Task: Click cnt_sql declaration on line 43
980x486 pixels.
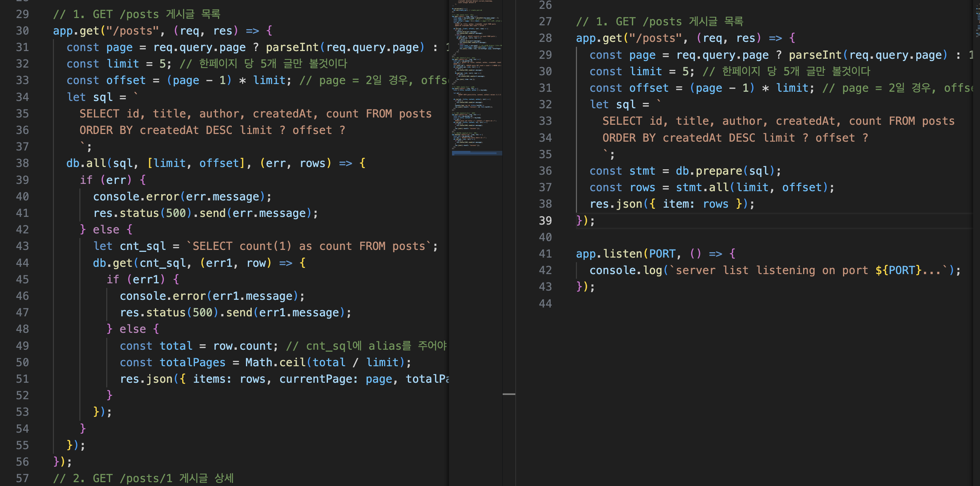Action: tap(142, 246)
